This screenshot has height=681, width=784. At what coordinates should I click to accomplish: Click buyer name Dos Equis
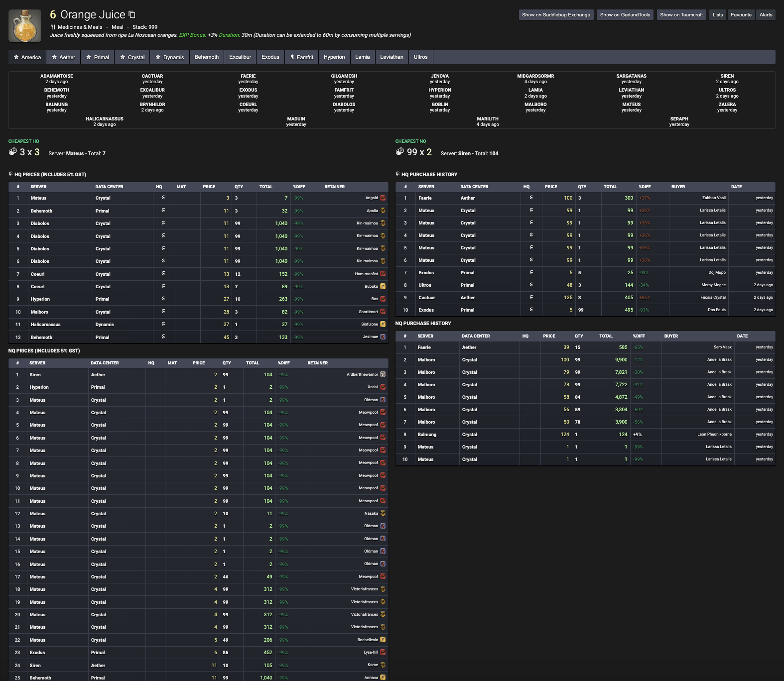(x=717, y=310)
